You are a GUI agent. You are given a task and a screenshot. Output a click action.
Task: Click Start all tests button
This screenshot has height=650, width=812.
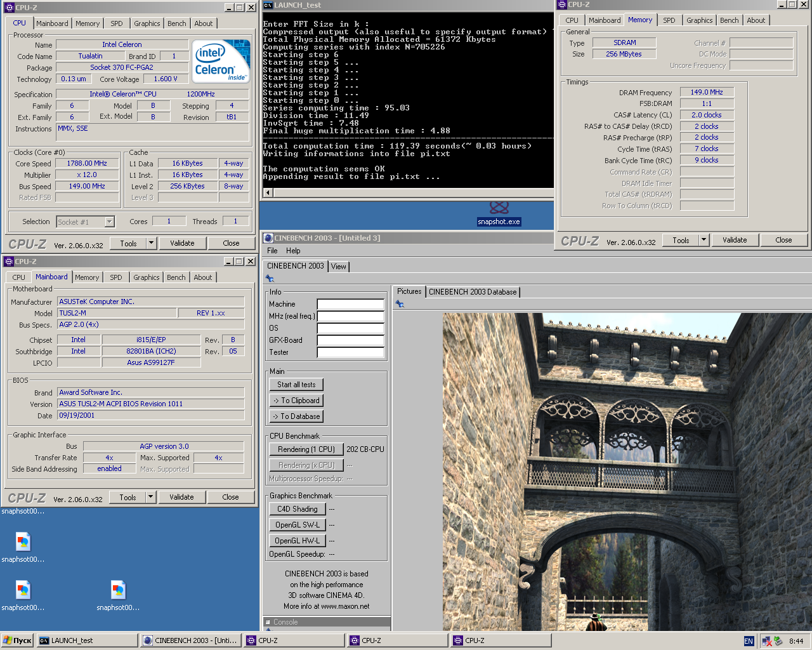(x=296, y=385)
